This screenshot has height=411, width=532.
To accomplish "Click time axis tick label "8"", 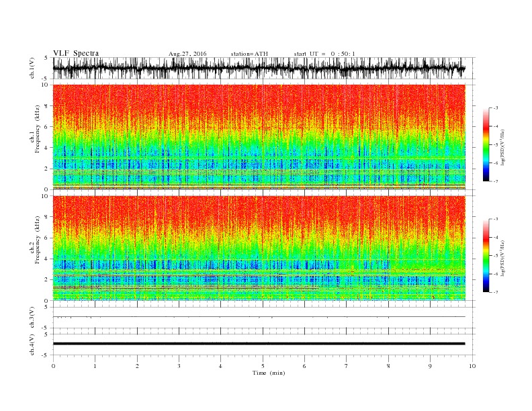I will tap(388, 366).
